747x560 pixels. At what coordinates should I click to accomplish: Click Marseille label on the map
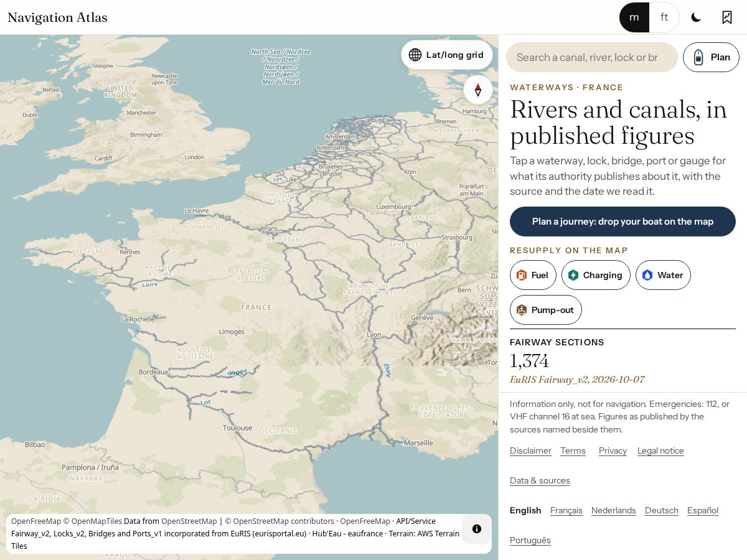point(418,443)
